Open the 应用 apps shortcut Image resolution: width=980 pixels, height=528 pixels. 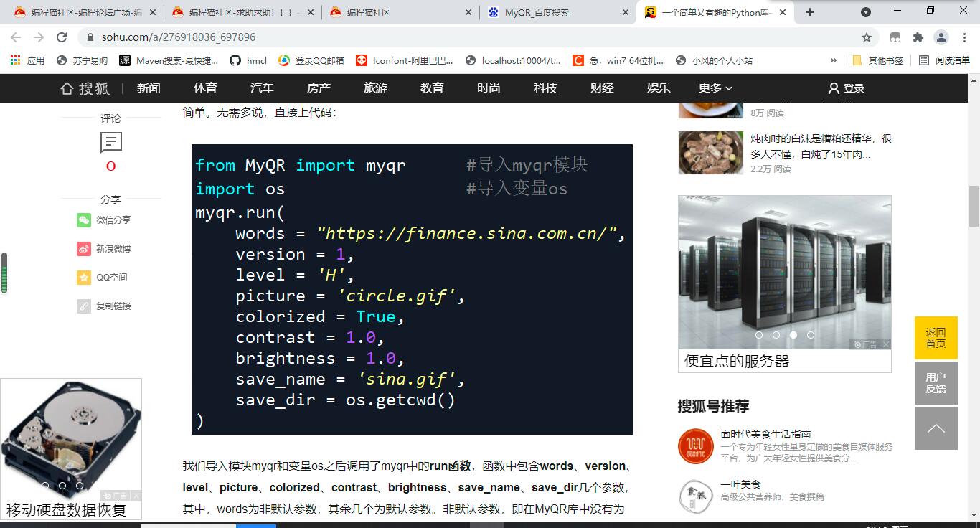coord(27,60)
